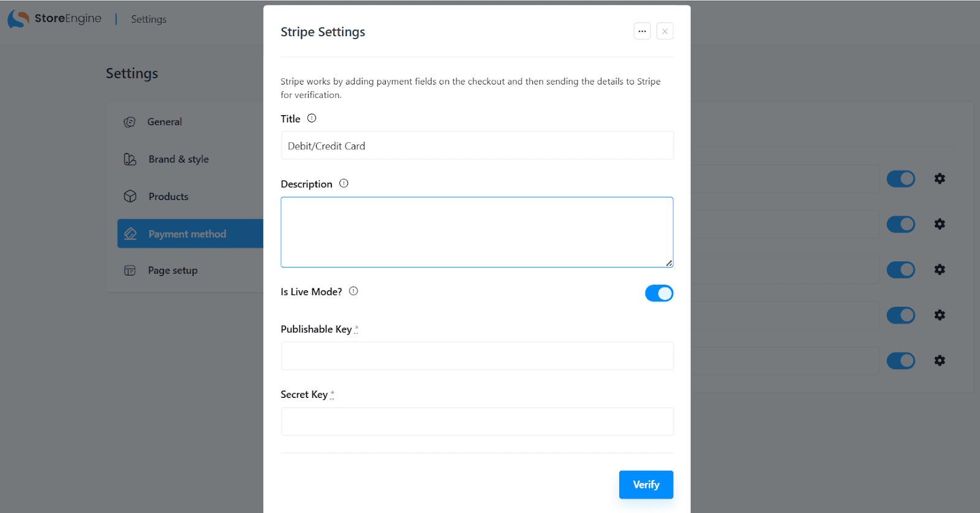The width and height of the screenshot is (980, 513).
Task: Focus the Title input field
Action: click(x=477, y=146)
